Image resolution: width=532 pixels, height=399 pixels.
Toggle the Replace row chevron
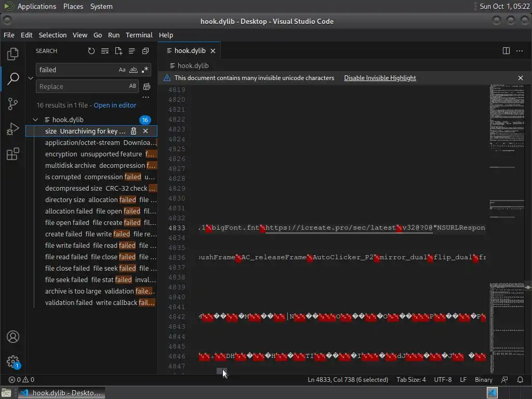click(31, 78)
